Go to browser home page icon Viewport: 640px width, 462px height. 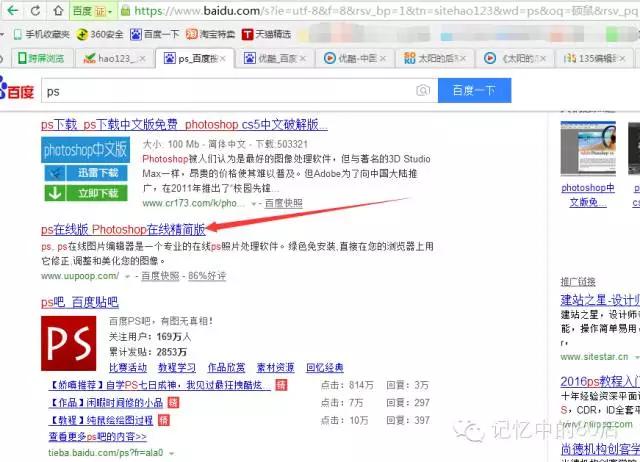point(58,10)
